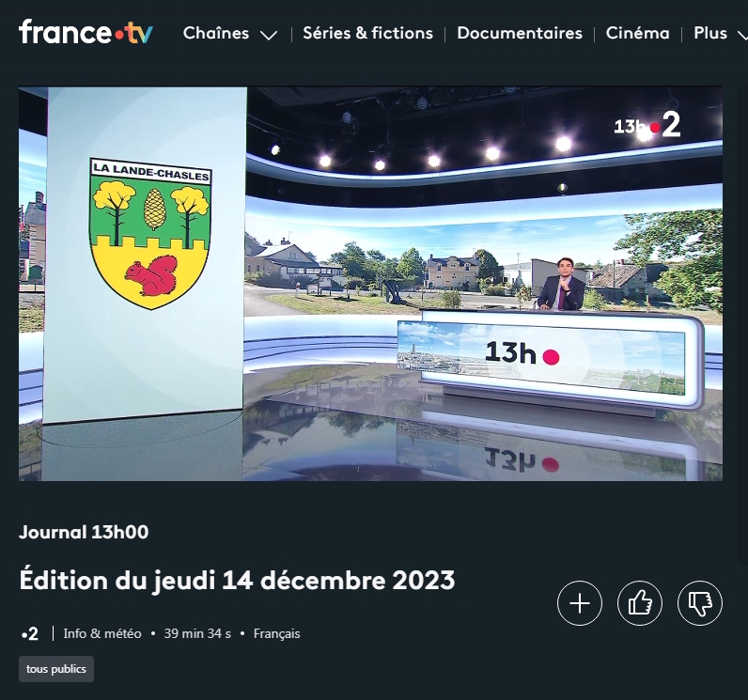
Task: Like the video with thumbs up icon
Action: pyautogui.click(x=640, y=603)
